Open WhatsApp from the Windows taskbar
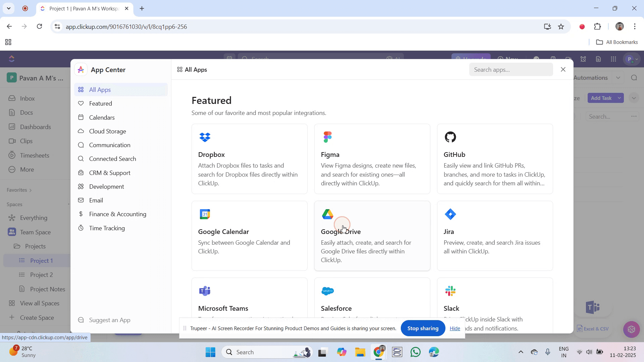 tap(415, 352)
